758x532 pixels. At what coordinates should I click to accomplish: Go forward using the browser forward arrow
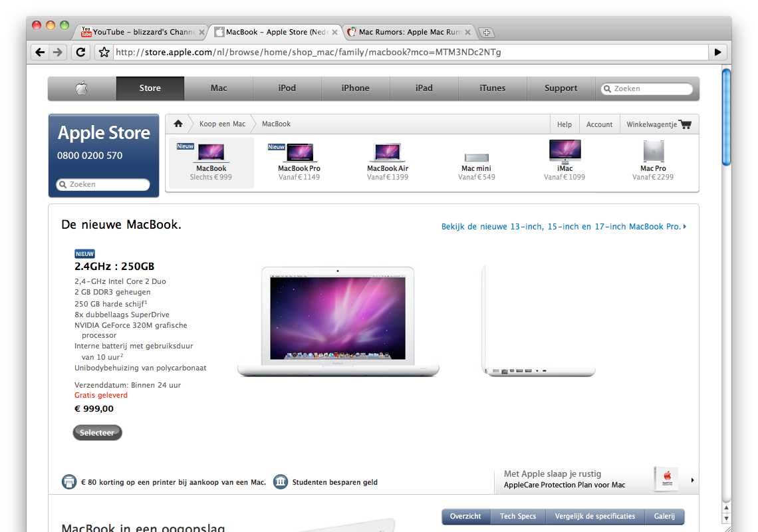58,53
